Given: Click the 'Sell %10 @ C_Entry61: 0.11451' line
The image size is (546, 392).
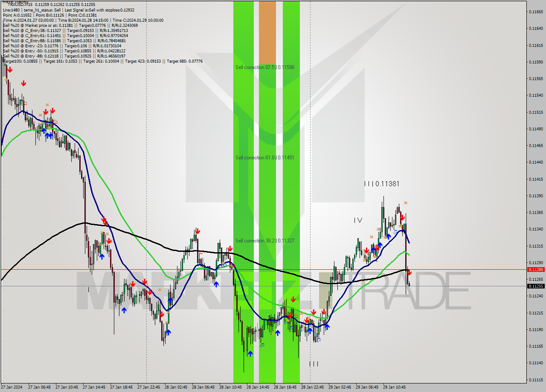Looking at the screenshot, I should [x=65, y=35].
